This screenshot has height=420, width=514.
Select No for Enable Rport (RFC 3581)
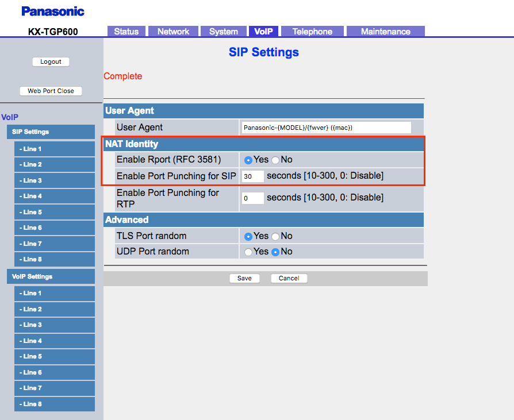275,160
